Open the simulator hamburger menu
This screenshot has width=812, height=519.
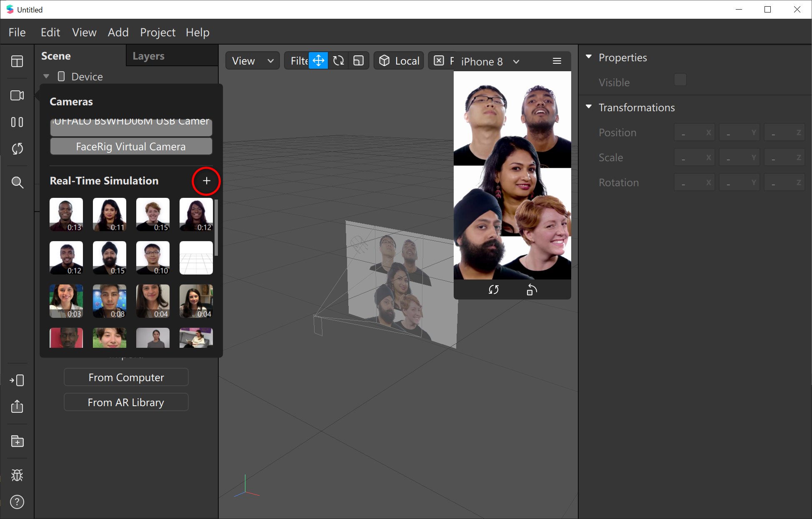[557, 61]
